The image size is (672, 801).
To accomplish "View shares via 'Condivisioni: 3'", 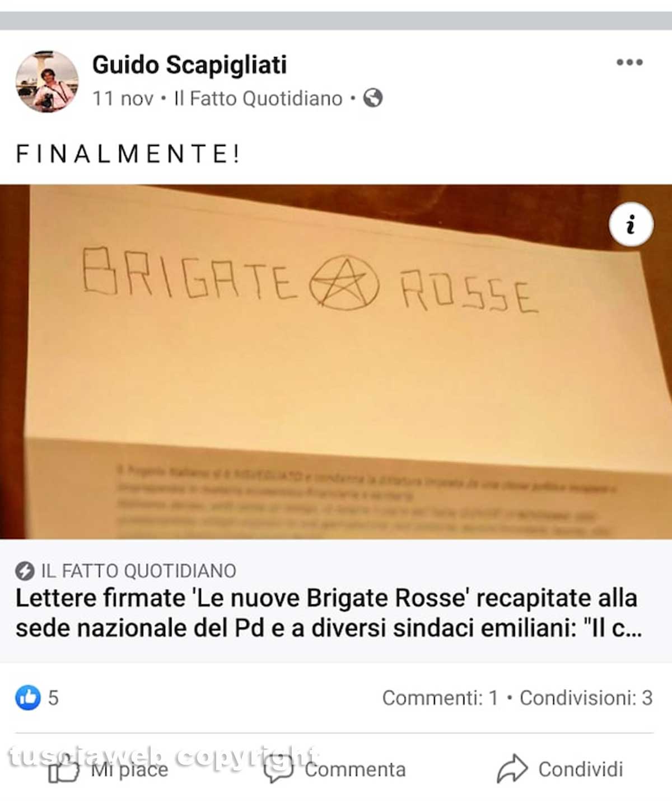I will click(x=586, y=698).
